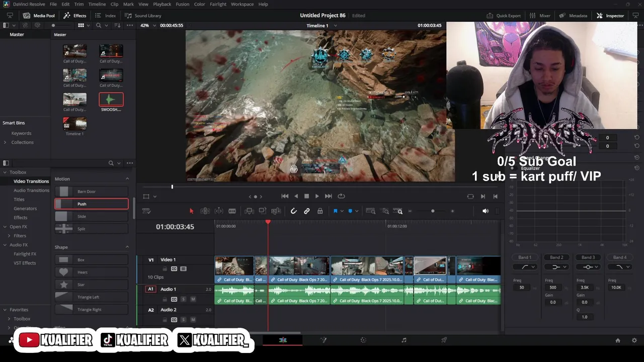This screenshot has height=362, width=644.
Task: Click the Replace Clip icon
Action: coord(276,211)
